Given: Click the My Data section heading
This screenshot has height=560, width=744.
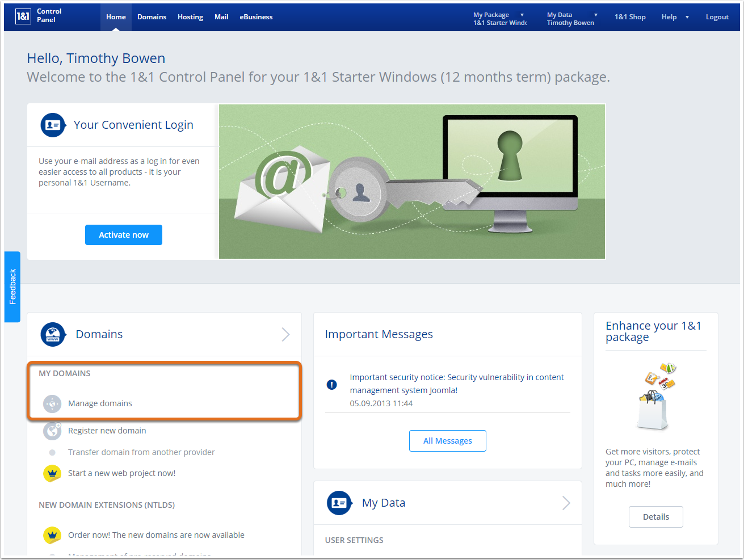Looking at the screenshot, I should [384, 503].
